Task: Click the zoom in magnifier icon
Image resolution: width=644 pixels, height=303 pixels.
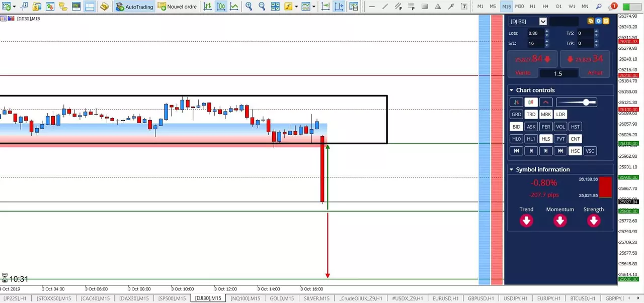Action: (249, 7)
